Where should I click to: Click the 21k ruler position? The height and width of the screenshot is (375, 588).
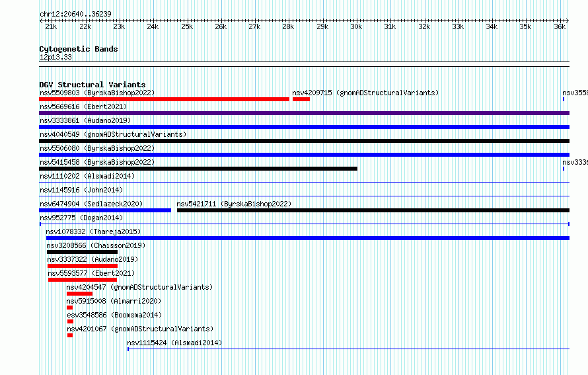(51, 26)
